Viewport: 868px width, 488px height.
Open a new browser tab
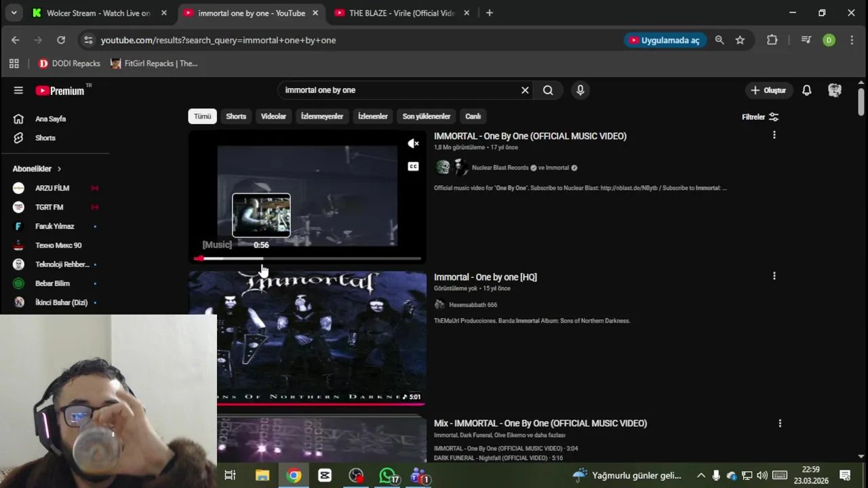490,13
